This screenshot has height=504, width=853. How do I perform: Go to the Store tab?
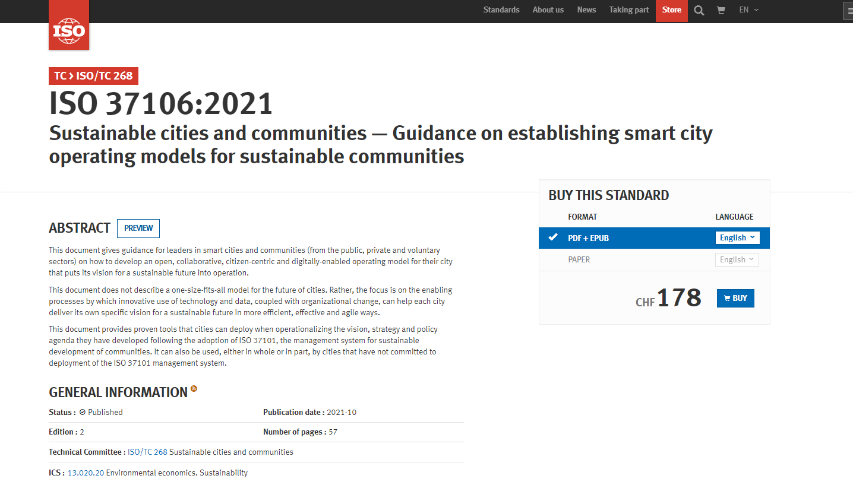(671, 10)
